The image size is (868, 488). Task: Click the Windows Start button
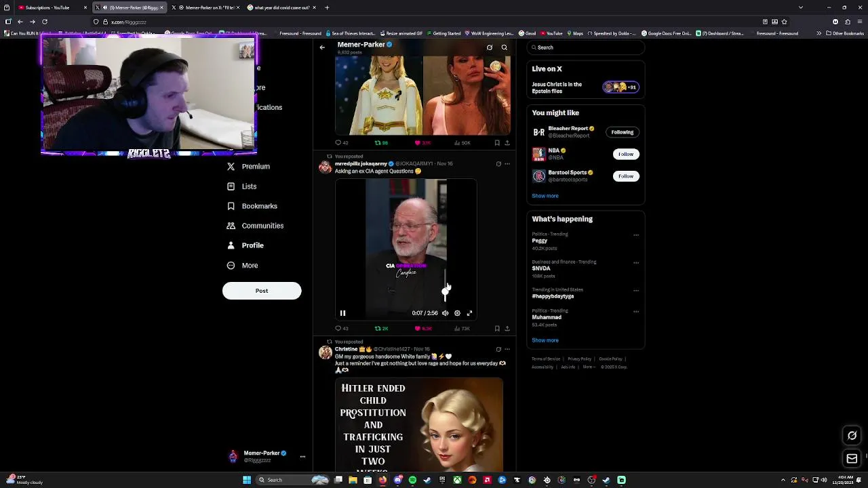tap(247, 480)
